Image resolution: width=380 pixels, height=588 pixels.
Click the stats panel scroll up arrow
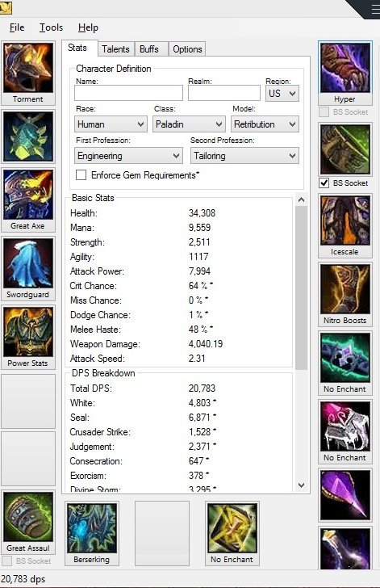point(301,199)
